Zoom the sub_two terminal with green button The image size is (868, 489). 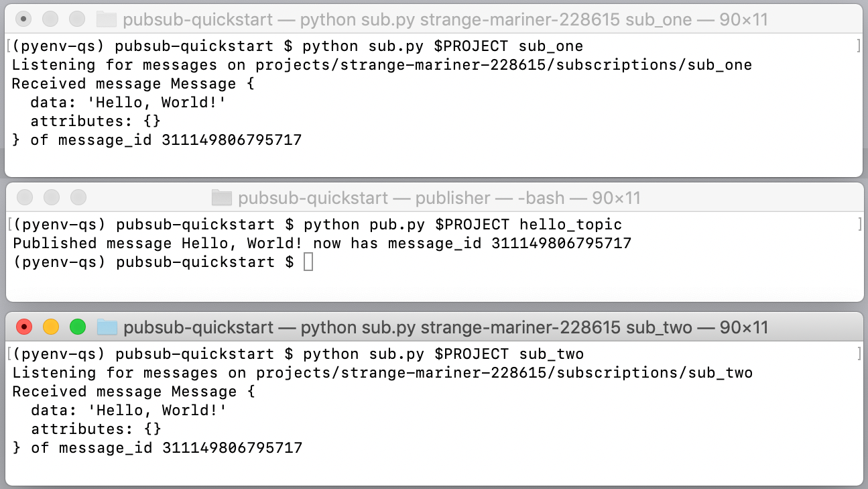point(78,327)
